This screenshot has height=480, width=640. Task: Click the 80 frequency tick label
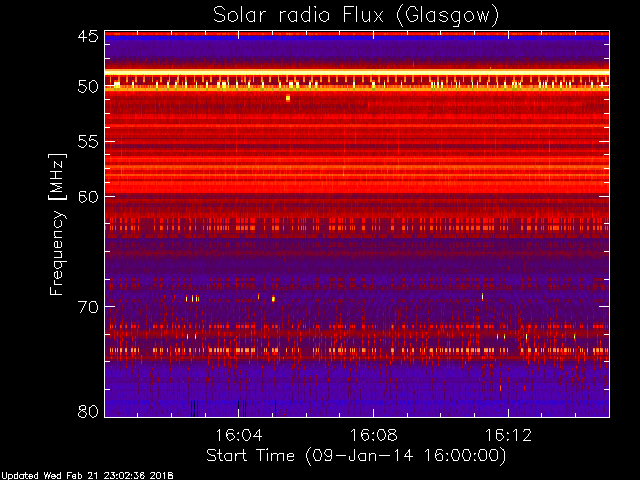[88, 411]
